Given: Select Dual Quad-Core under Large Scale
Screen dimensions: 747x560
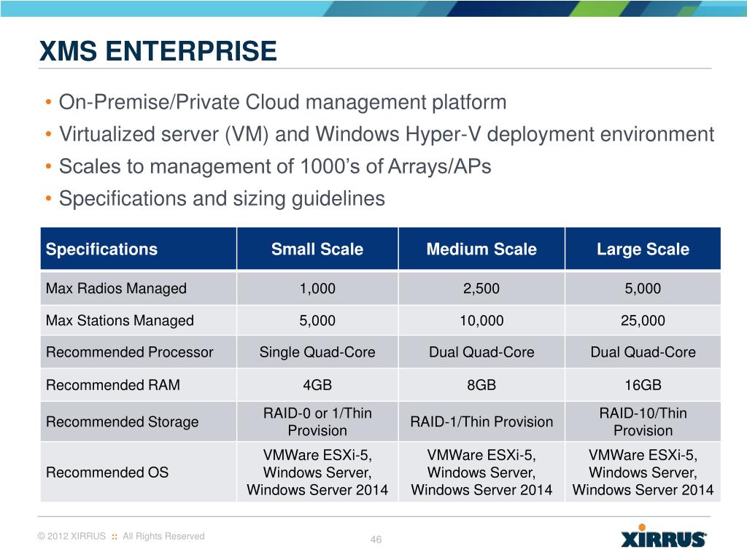Looking at the screenshot, I should coord(643,352).
